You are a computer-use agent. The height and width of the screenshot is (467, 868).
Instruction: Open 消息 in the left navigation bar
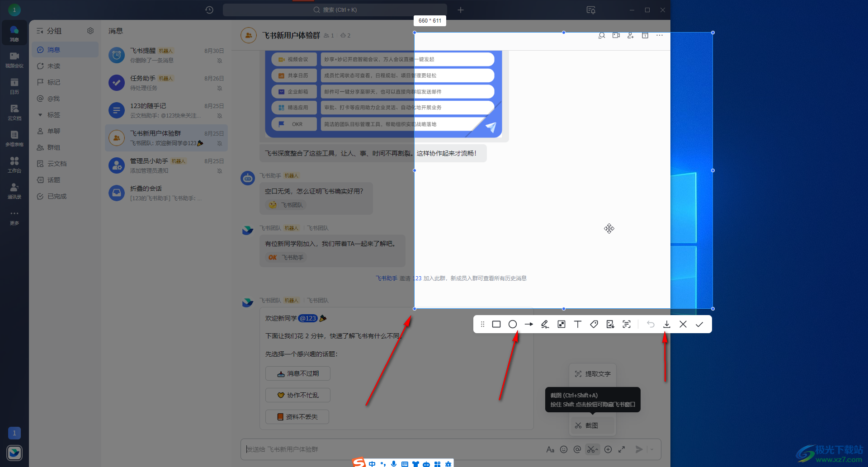pyautogui.click(x=14, y=33)
